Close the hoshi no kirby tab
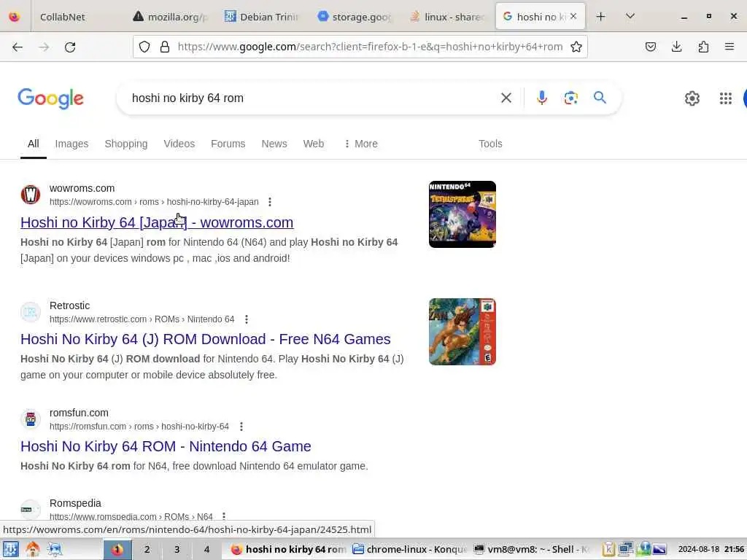Image resolution: width=747 pixels, height=560 pixels. pyautogui.click(x=573, y=16)
